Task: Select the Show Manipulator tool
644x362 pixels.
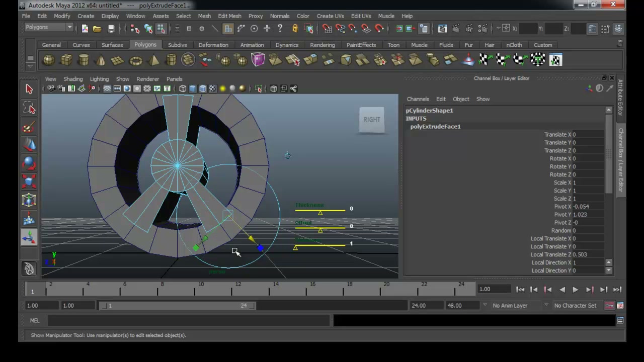Action: click(29, 237)
